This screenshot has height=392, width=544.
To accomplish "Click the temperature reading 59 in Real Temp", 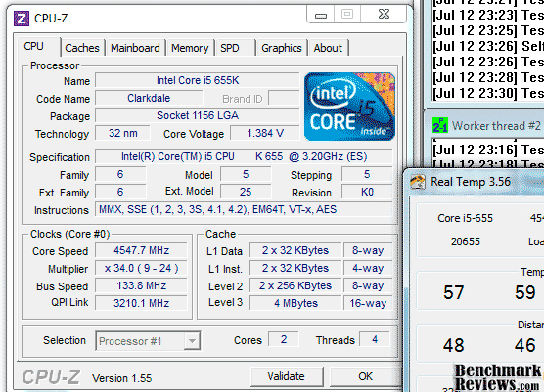I will (525, 292).
